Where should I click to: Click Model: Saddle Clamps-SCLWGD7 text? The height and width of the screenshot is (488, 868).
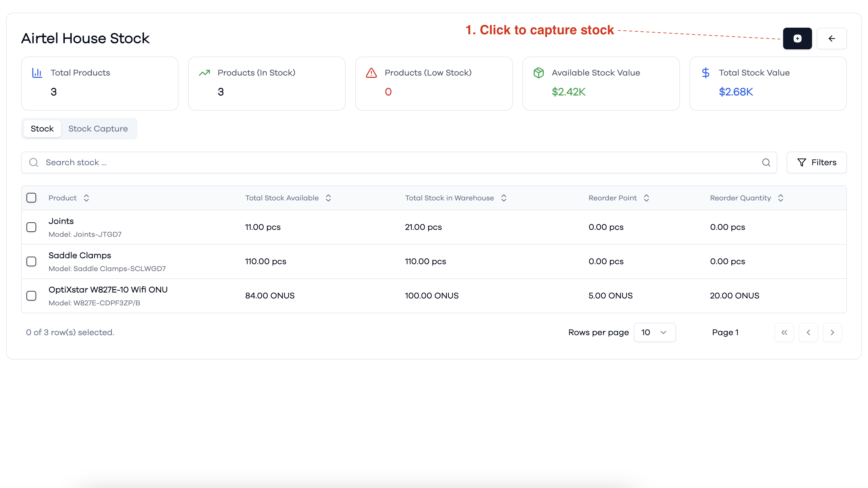point(107,269)
